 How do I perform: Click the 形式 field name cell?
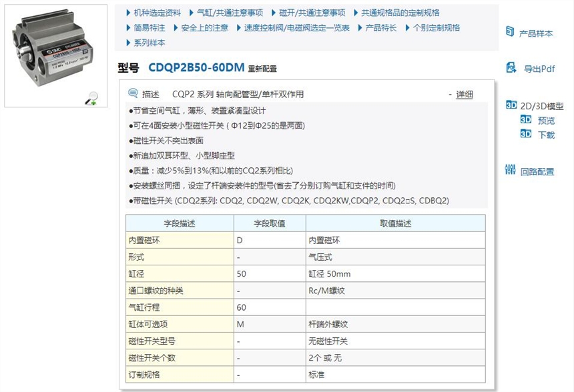click(x=180, y=257)
